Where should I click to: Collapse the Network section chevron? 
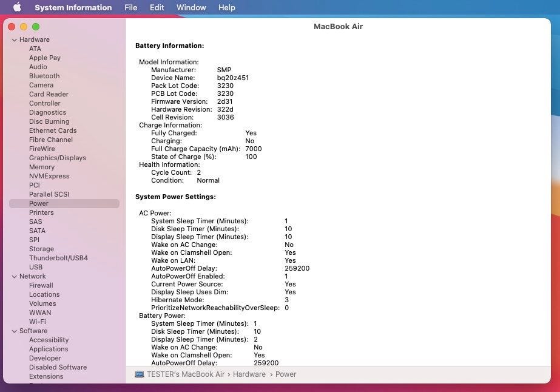coord(15,277)
